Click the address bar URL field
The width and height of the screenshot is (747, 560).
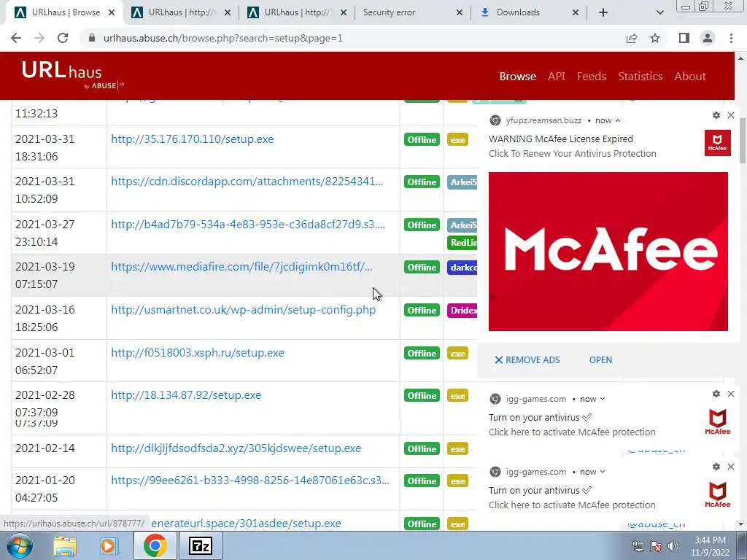(x=352, y=38)
